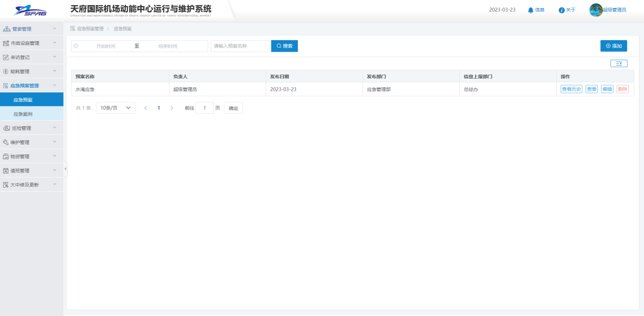Viewport: 644px width, 316px height.
Task: Open the 应急预案 submenu item
Action: click(23, 100)
